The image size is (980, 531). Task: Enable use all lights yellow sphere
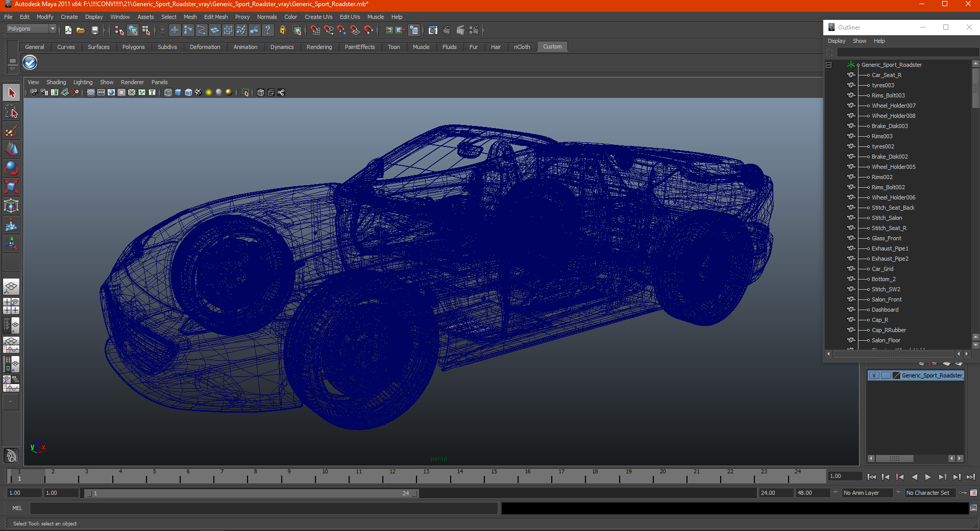209,92
